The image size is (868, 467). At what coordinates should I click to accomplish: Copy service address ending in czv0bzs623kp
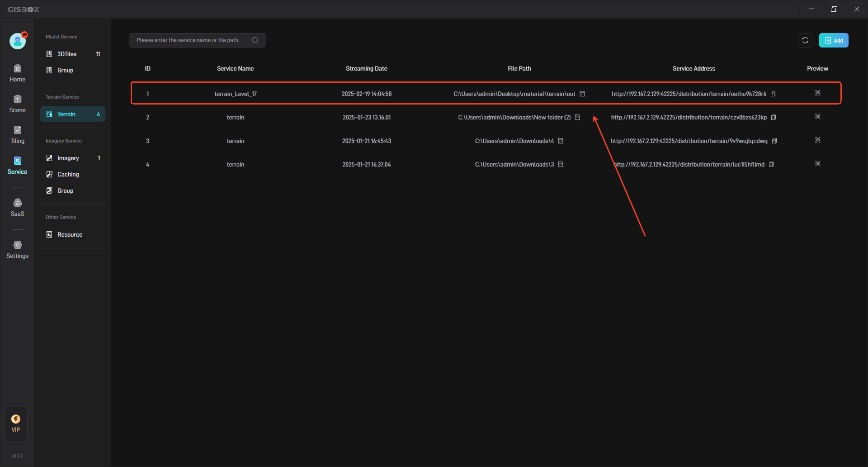tap(774, 118)
